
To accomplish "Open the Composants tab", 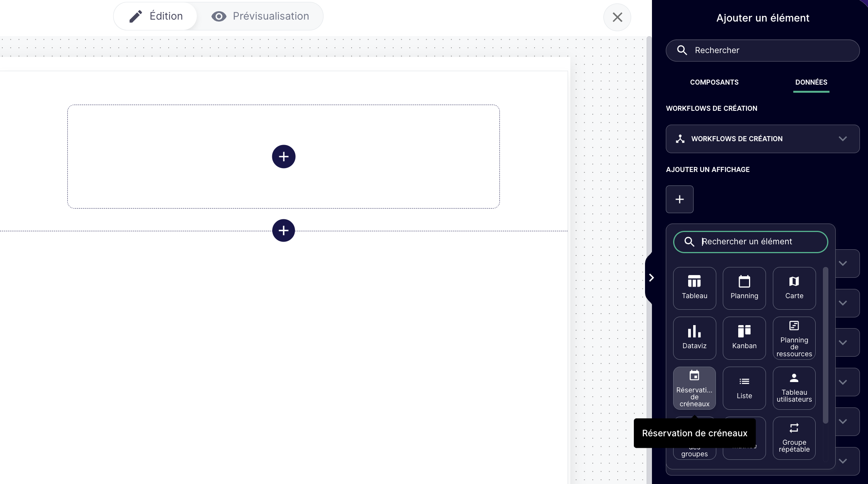I will click(714, 82).
